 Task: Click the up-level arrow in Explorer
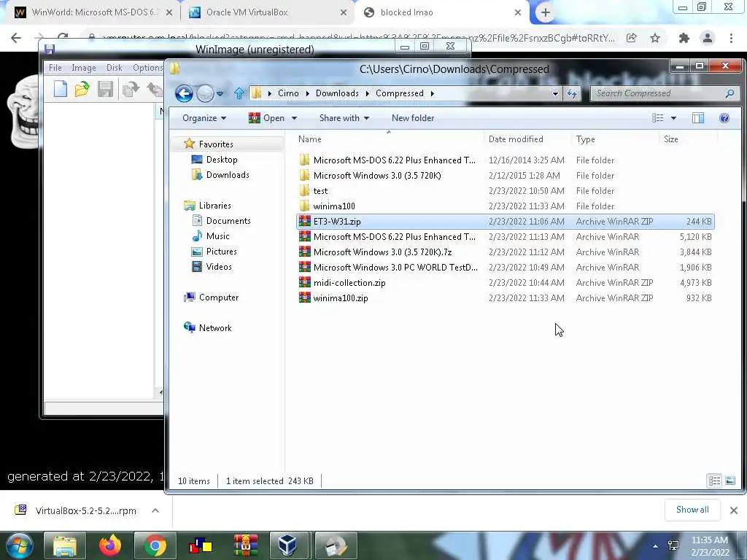point(239,93)
